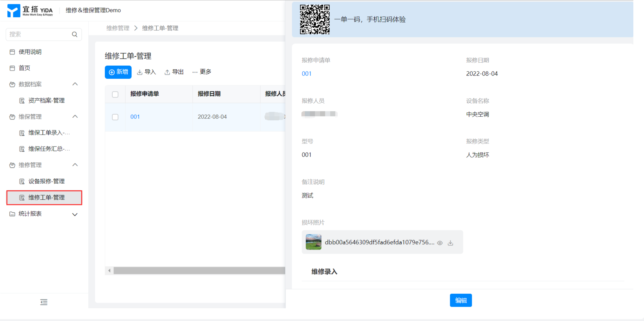Screen dimensions: 644x321
Task: Tick the checkbox for row 001
Action: point(115,117)
